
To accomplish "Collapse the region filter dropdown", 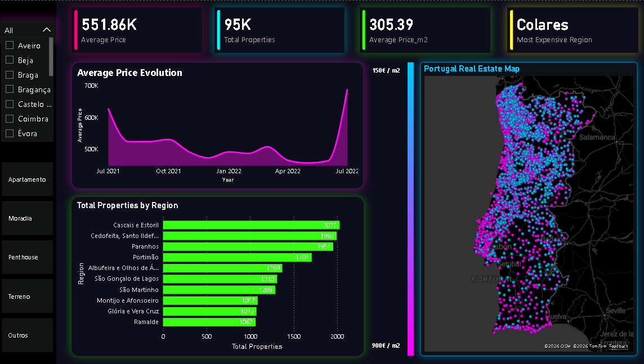I will pyautogui.click(x=47, y=30).
